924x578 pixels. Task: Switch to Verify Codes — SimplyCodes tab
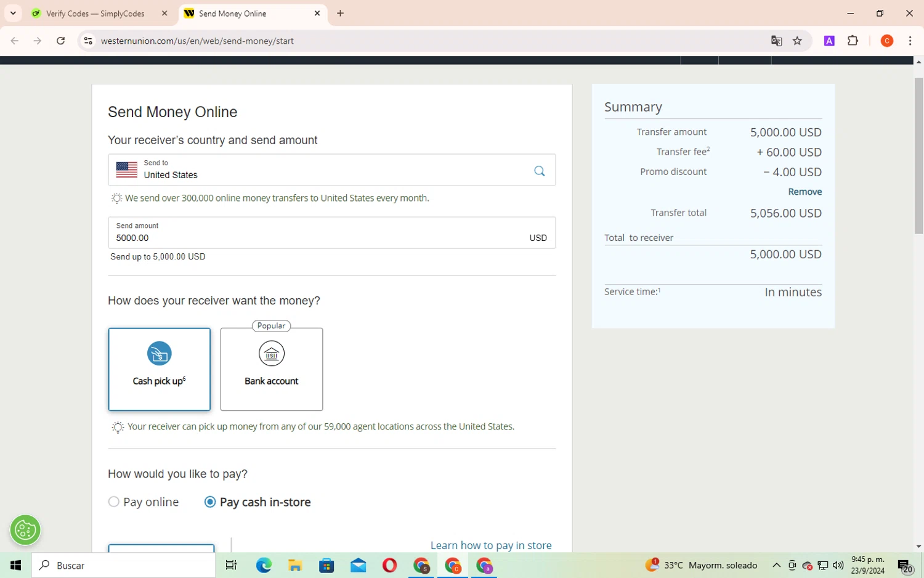coord(95,14)
